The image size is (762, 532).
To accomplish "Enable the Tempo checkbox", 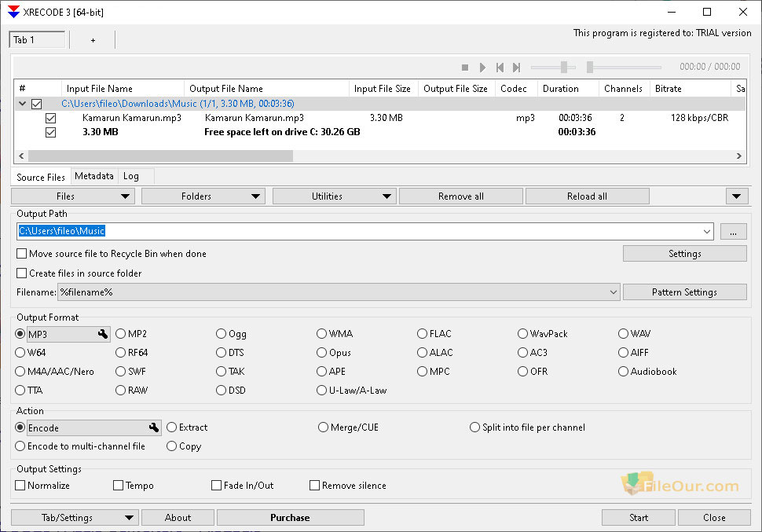I will (118, 486).
